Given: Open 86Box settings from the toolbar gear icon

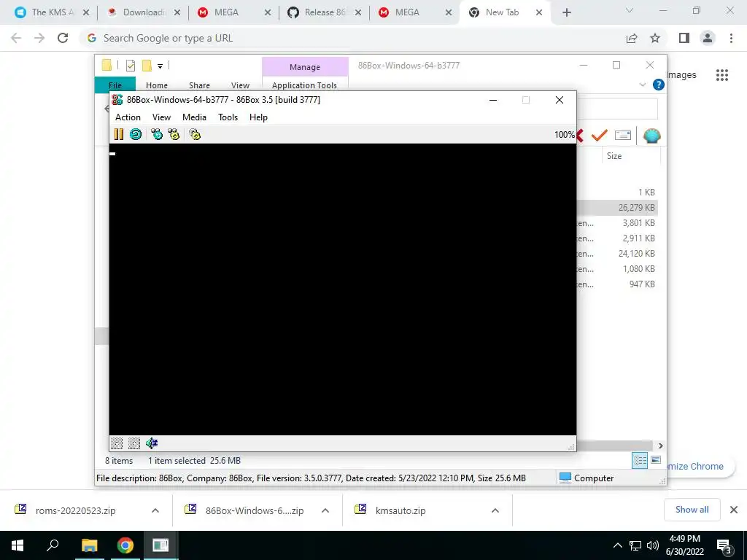Looking at the screenshot, I should [195, 134].
